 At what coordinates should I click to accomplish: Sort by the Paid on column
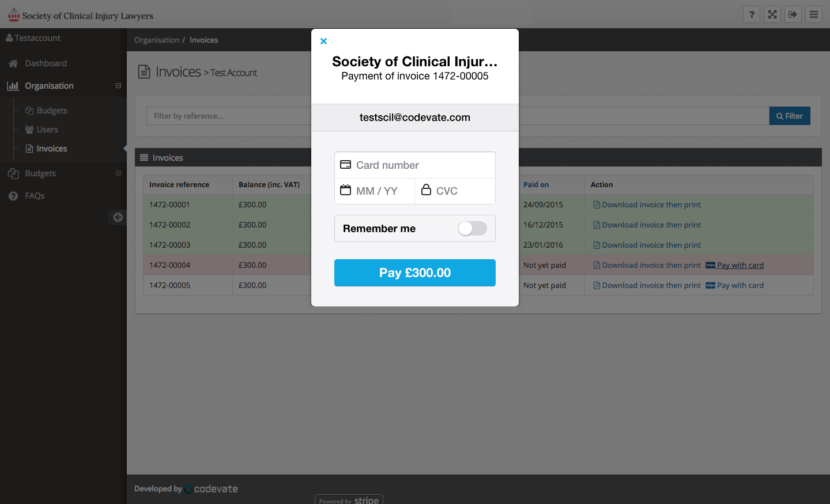pos(536,185)
